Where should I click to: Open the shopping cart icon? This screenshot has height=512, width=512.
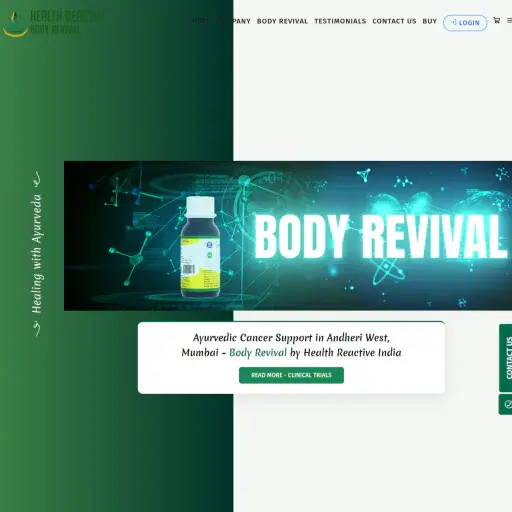click(497, 20)
